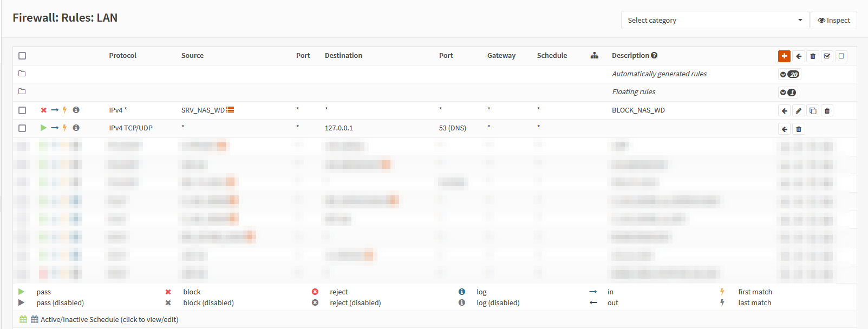Click the Description help question mark icon
Screen dimensions: 868x329
point(654,55)
